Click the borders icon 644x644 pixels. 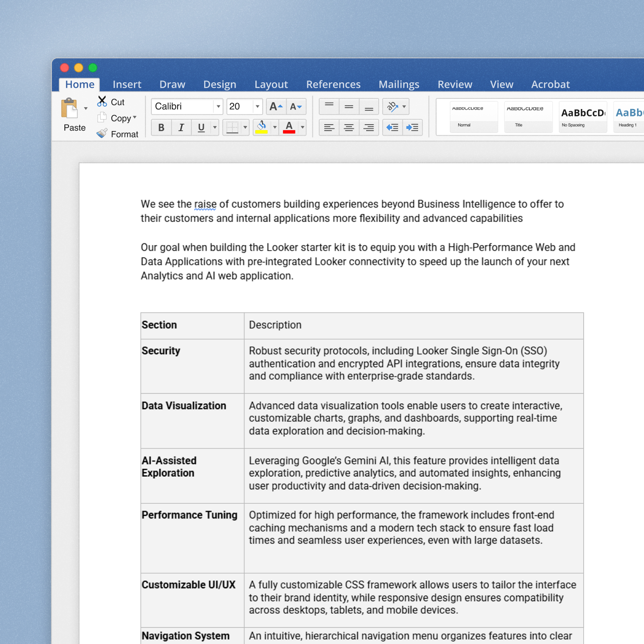(x=232, y=127)
